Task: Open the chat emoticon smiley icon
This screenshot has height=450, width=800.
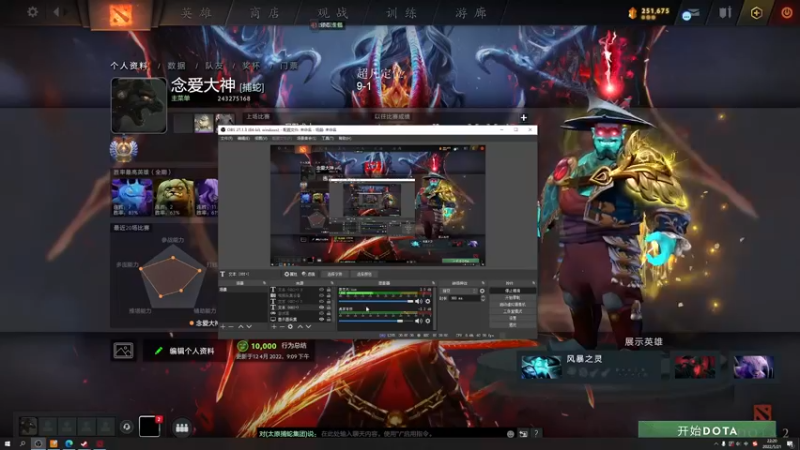Action: click(x=510, y=434)
